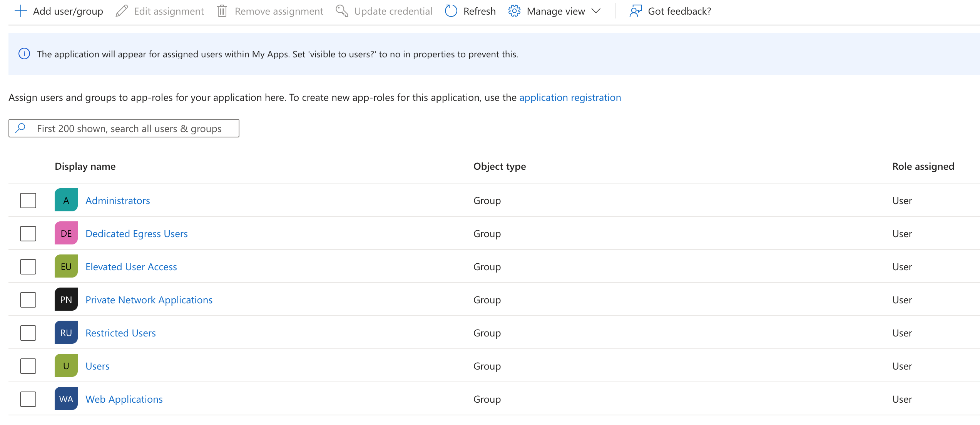Open Private Network Applications group link
The width and height of the screenshot is (980, 425).
[x=149, y=300]
